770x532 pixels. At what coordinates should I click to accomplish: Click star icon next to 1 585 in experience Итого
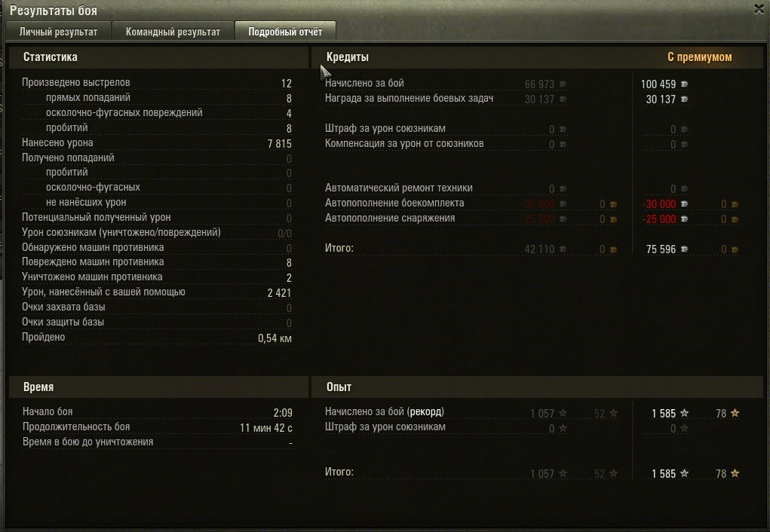685,473
